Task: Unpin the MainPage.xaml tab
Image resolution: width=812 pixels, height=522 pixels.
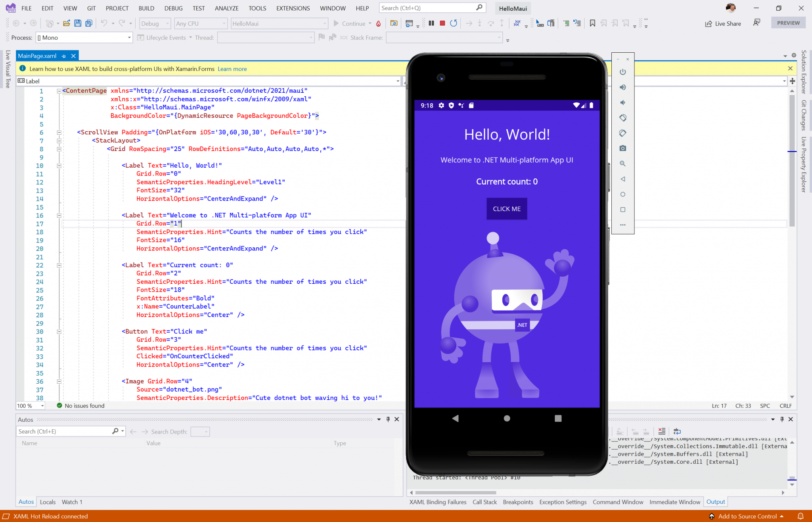Action: point(64,56)
